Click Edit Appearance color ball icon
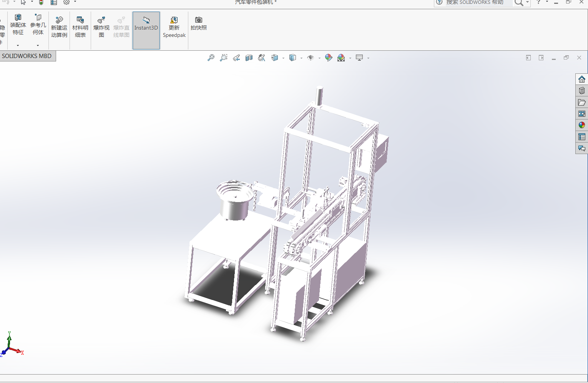 [x=329, y=58]
